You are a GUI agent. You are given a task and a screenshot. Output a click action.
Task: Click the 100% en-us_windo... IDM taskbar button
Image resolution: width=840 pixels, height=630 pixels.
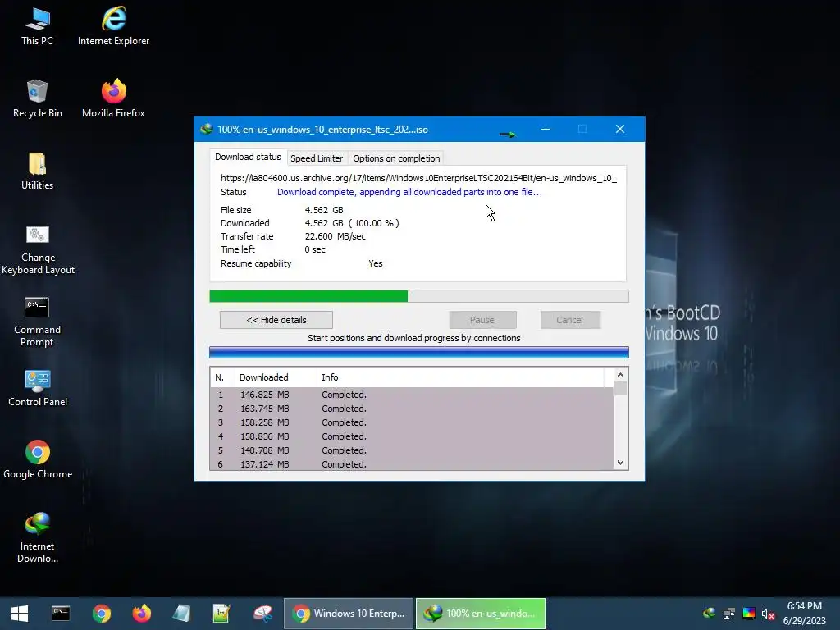coord(481,614)
